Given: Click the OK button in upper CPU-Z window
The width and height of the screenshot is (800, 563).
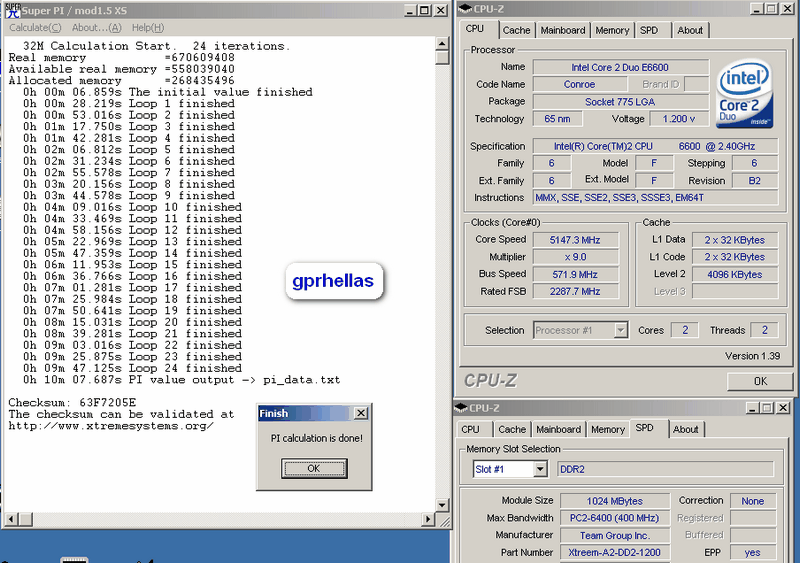Looking at the screenshot, I should [760, 381].
